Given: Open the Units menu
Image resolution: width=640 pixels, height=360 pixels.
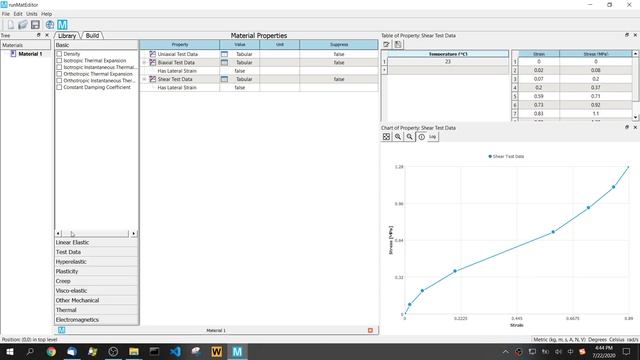Looking at the screenshot, I should pyautogui.click(x=32, y=14).
